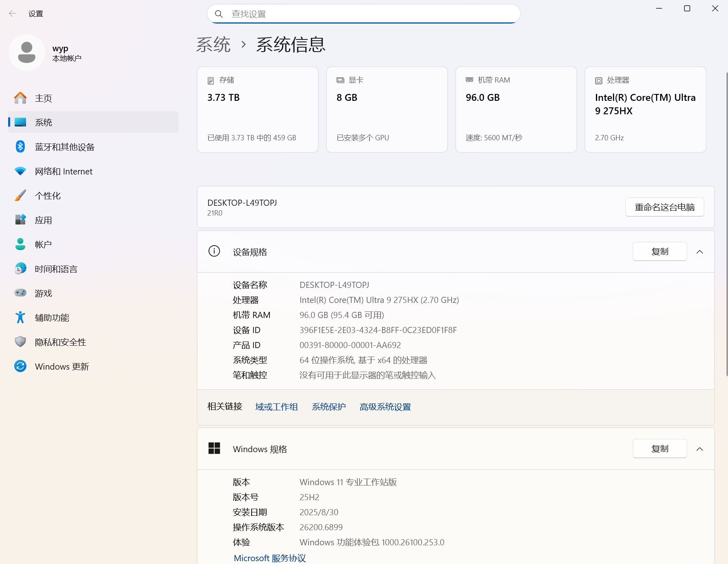Collapse the 设备规格 section chevron
728x564 pixels.
(700, 252)
